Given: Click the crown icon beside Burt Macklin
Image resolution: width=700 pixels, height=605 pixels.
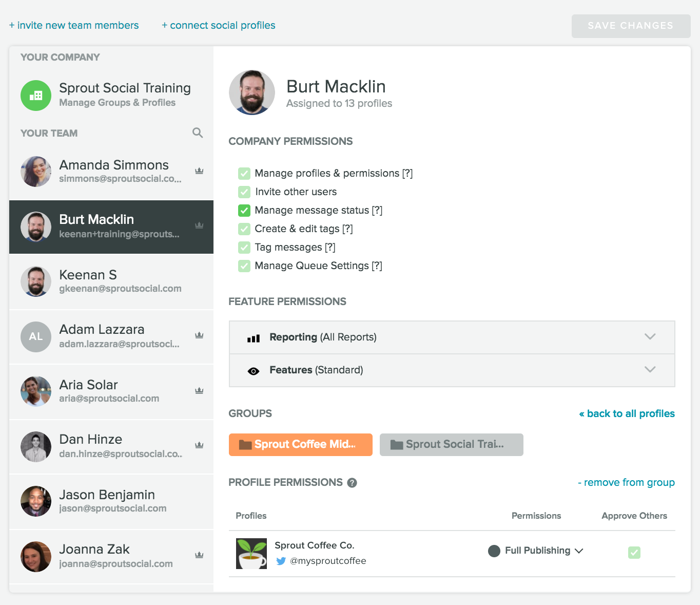Looking at the screenshot, I should 199,225.
